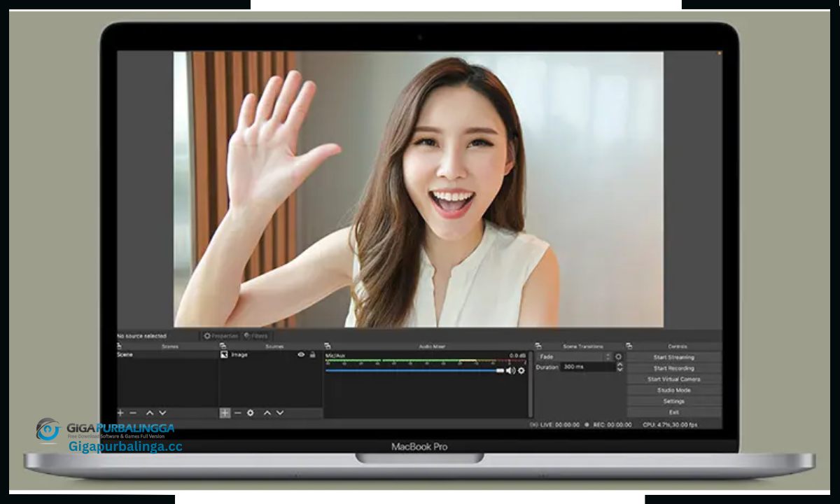
Task: Click the CPU 4.7%, 30.00 fps status
Action: click(670, 424)
